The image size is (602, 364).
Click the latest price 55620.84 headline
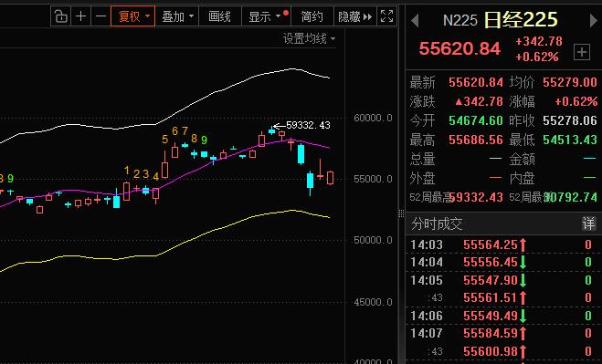click(x=459, y=48)
